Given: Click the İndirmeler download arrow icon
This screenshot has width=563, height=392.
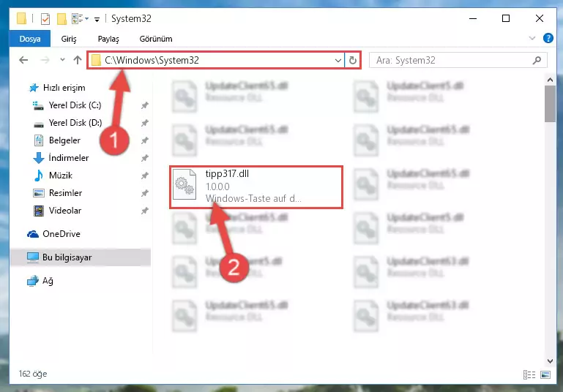Looking at the screenshot, I should [x=38, y=158].
